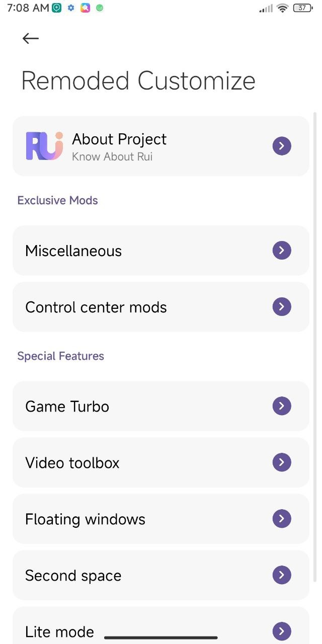Tap the home gesture navigation bar
Screen dimensions: 322x644
pos(161,637)
